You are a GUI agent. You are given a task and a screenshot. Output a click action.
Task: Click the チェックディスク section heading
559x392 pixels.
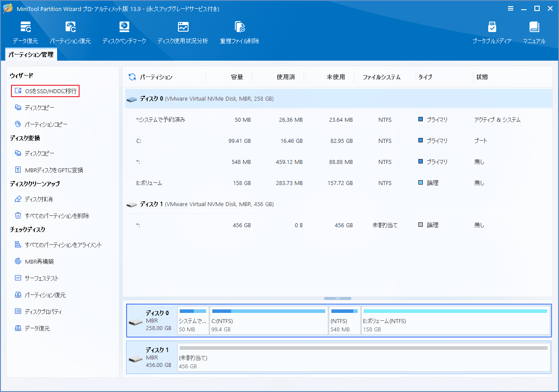tap(28, 229)
